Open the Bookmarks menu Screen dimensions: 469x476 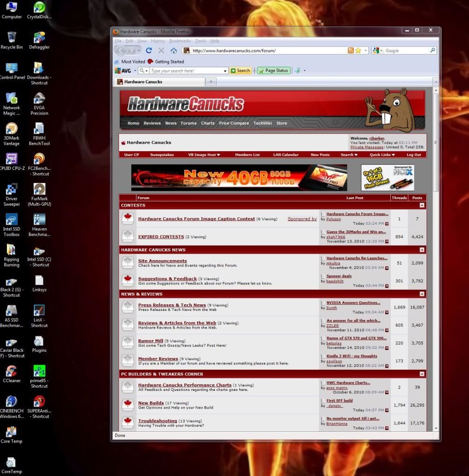coord(180,41)
